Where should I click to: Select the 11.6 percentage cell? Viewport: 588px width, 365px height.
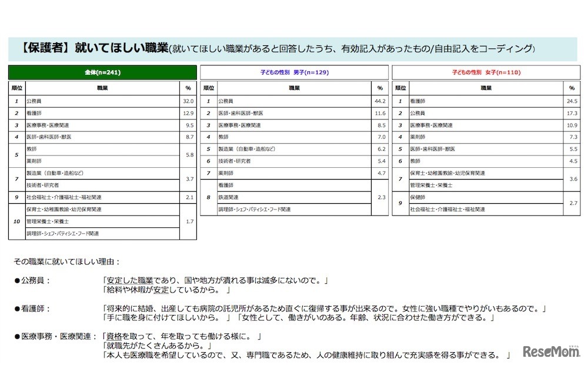click(380, 113)
